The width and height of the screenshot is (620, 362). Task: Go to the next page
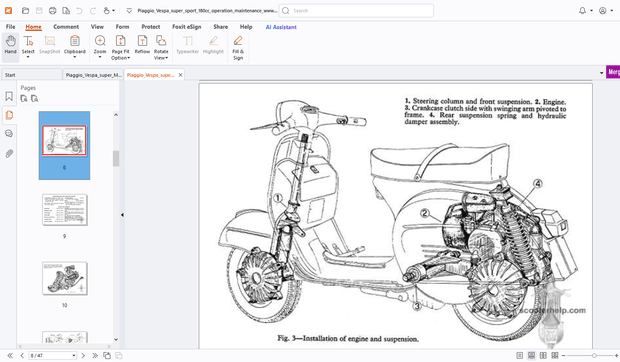pos(83,356)
